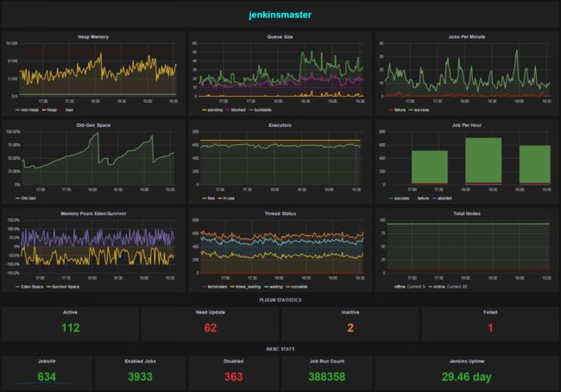Click the purple Eden Space line in Memory Pools graph
The image size is (561, 392).
pyautogui.click(x=98, y=237)
